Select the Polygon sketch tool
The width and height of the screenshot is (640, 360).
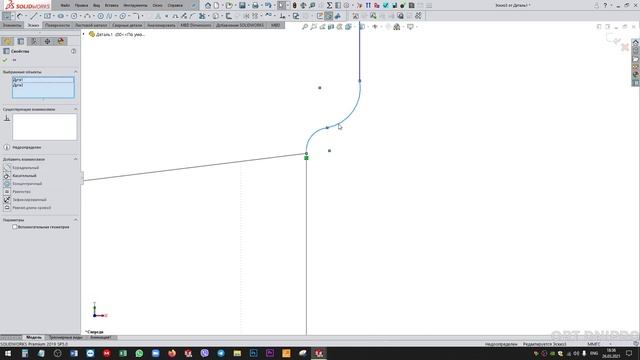pos(100,16)
